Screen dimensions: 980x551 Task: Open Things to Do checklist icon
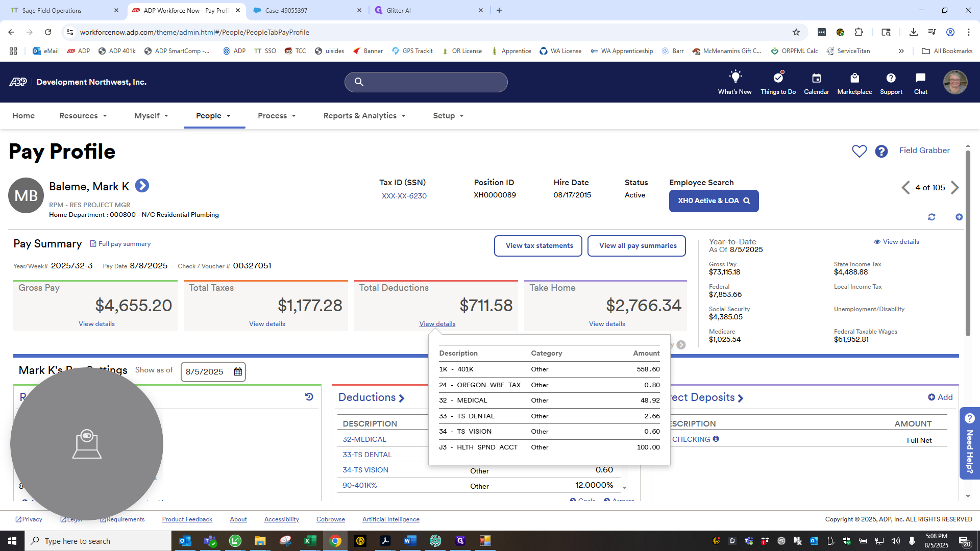(x=778, y=78)
